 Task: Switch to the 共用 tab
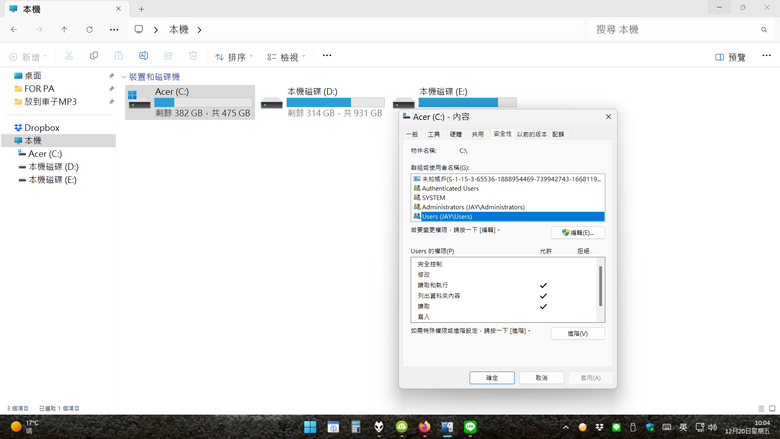[x=478, y=134]
